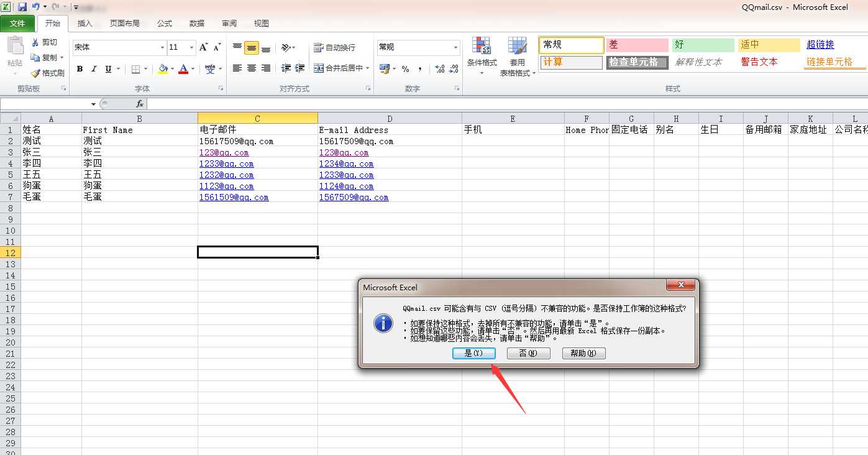Decrease indent icon
The height and width of the screenshot is (455, 868).
pos(286,68)
